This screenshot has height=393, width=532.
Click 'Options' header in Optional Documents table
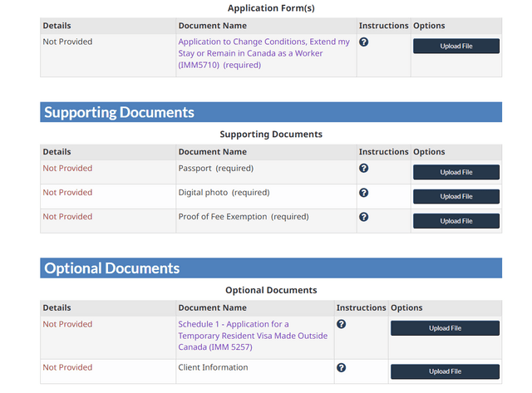point(406,308)
